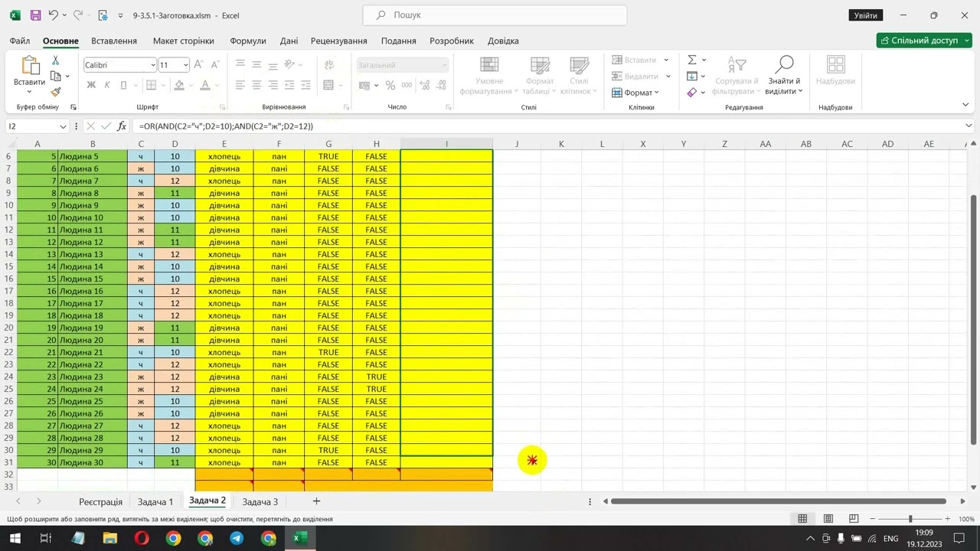Click the Спільний доступ button
980x551 pixels.
pos(923,41)
